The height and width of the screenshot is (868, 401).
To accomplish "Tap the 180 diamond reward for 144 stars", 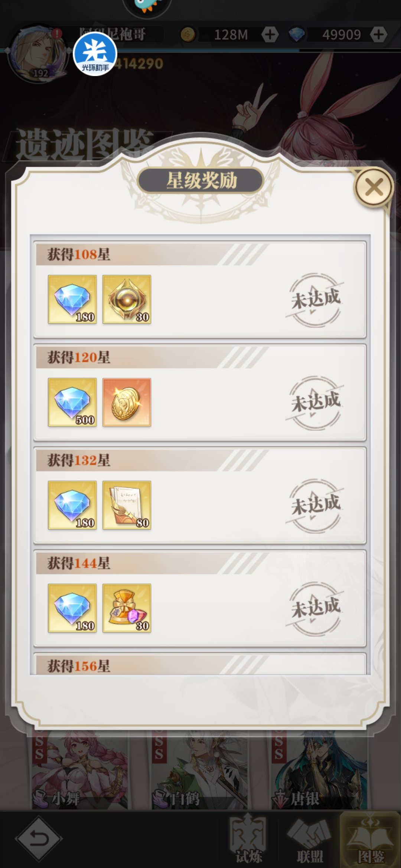I will tap(72, 608).
